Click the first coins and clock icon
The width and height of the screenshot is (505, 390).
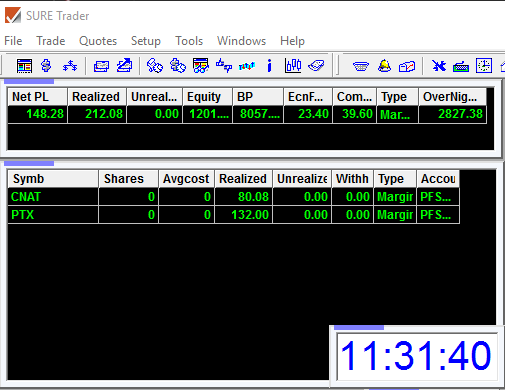click(x=155, y=66)
